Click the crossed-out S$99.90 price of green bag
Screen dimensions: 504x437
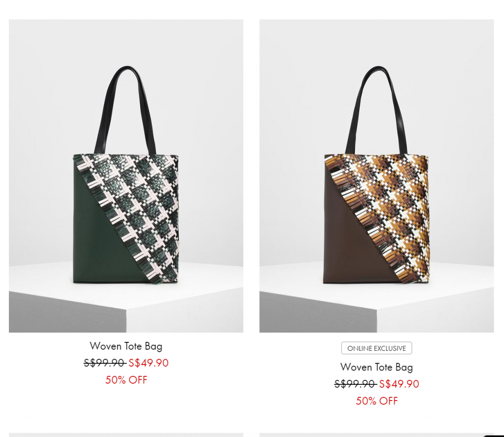click(105, 363)
